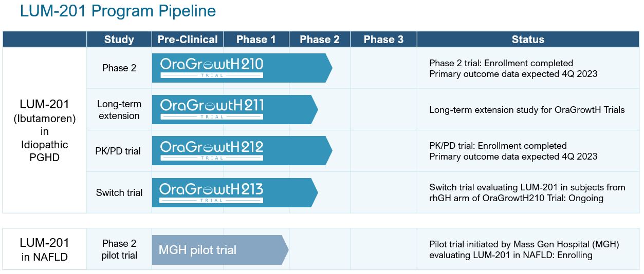
Task: Click the PK/PD trial study label
Action: (x=118, y=151)
